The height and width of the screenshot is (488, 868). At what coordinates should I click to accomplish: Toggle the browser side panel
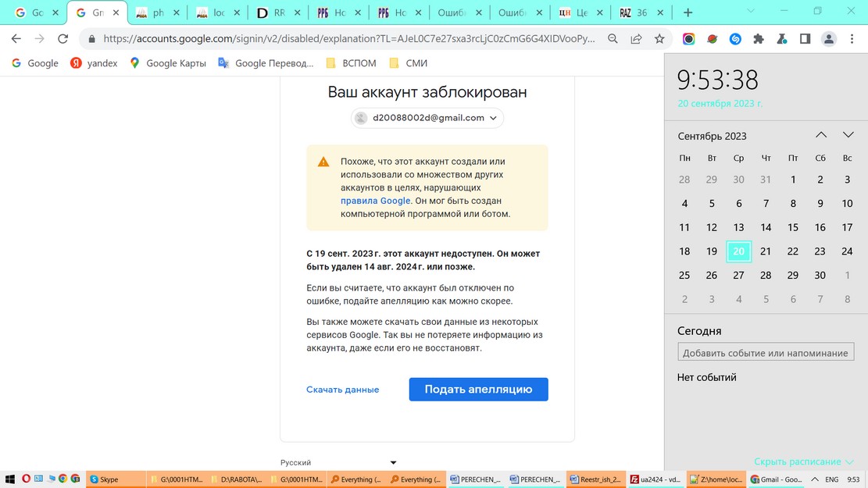pyautogui.click(x=805, y=39)
